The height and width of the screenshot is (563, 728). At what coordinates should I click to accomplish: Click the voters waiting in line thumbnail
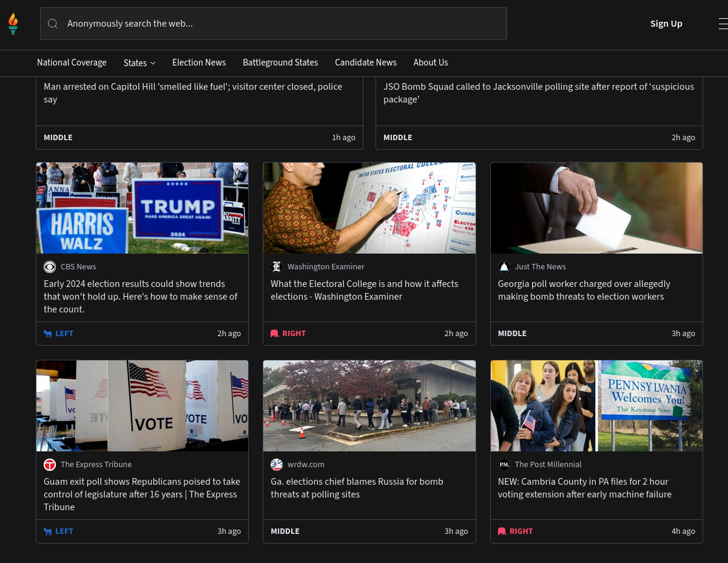click(x=369, y=406)
